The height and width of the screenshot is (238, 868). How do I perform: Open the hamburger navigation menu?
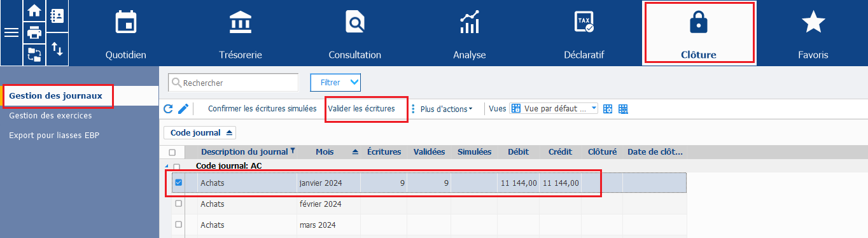point(11,33)
